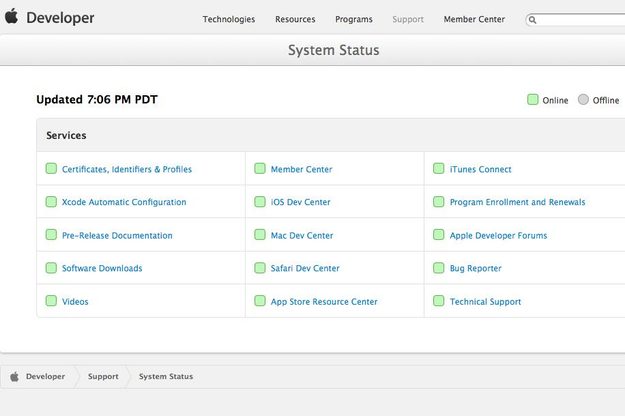This screenshot has height=416, width=625.
Task: Click the Apple logo in header
Action: 12,16
